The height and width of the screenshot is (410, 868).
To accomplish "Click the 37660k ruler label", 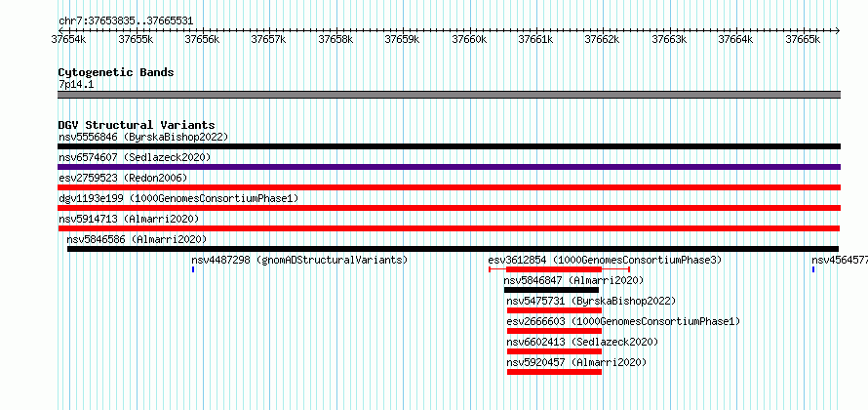I will pos(469,39).
